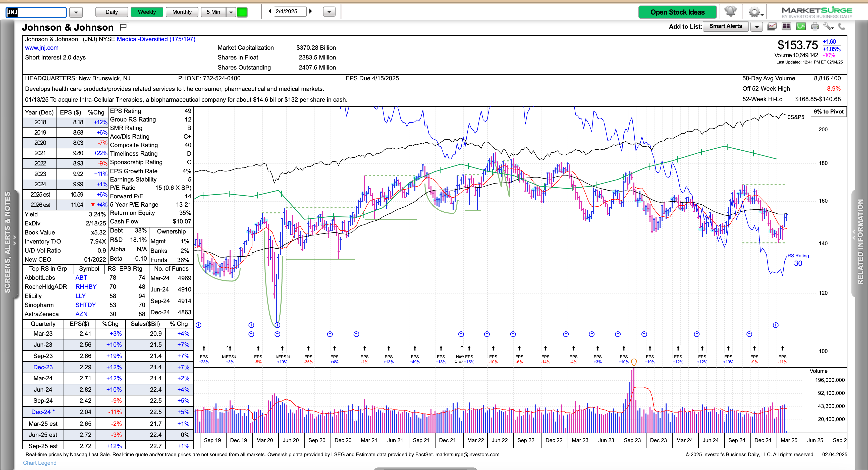Click the alerts bell icon
This screenshot has width=868, height=470.
coord(730,12)
